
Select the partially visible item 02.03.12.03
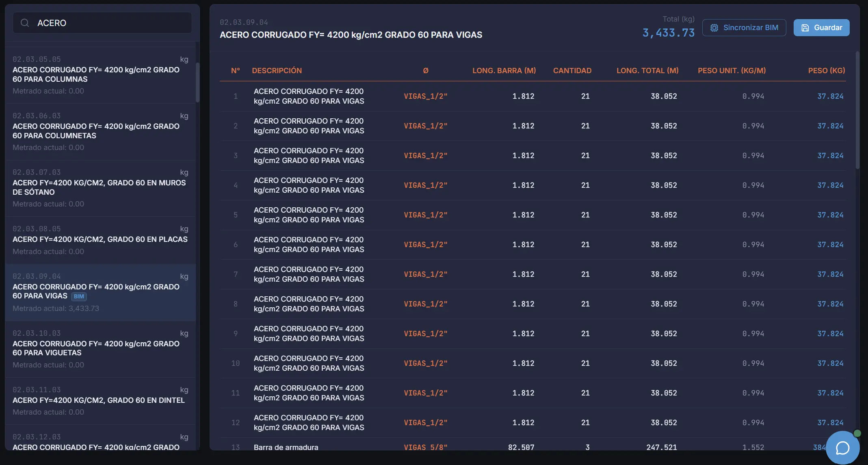point(100,438)
